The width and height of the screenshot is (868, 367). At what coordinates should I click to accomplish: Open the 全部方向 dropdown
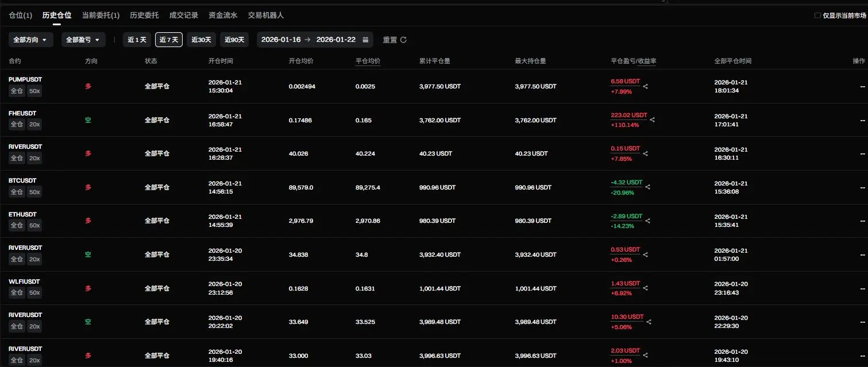(x=31, y=40)
